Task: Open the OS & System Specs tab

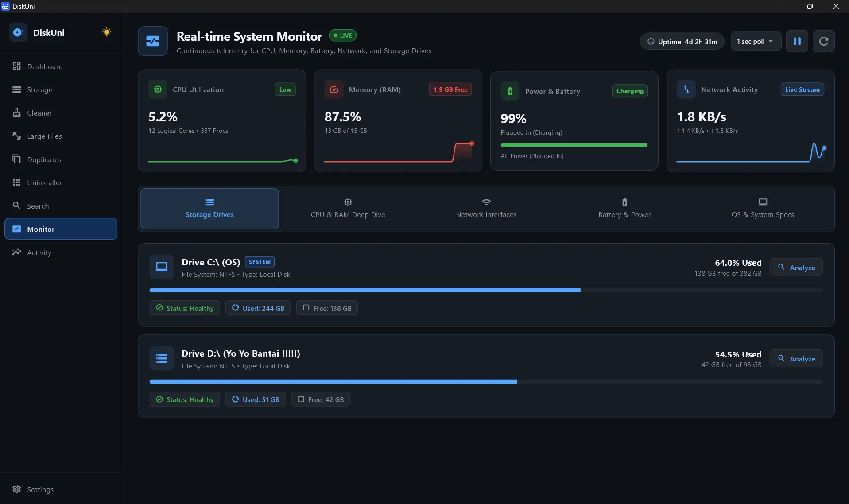Action: pos(763,209)
